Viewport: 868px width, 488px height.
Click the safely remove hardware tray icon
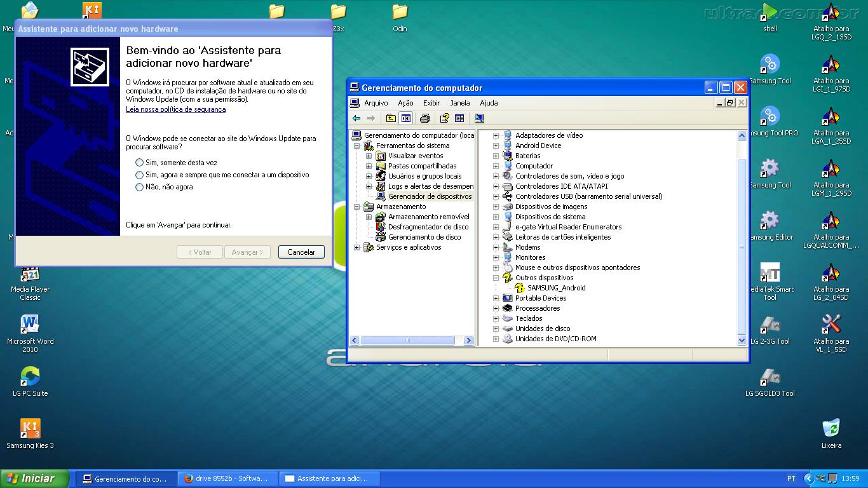[821, 478]
